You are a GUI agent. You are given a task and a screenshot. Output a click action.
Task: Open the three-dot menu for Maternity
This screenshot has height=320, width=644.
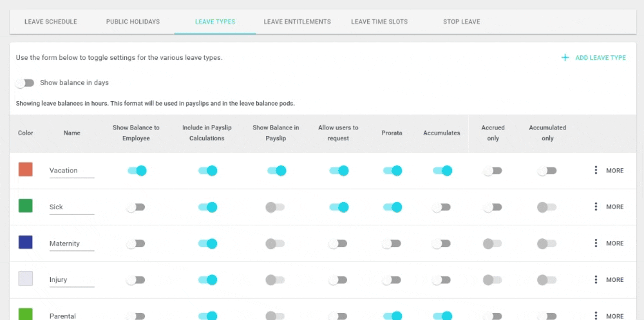[596, 243]
